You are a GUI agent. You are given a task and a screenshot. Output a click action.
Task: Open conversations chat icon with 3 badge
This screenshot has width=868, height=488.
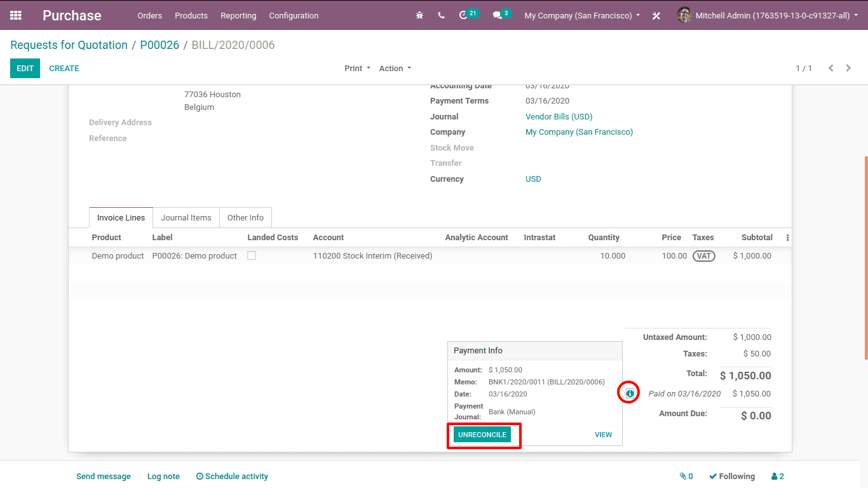point(501,14)
